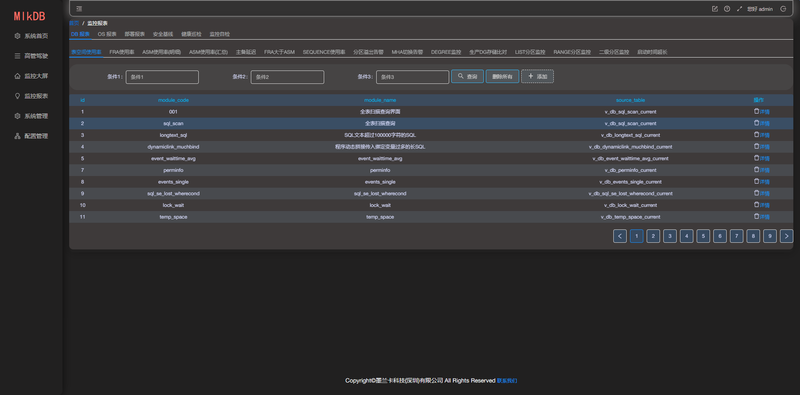Jump to page 5 in pagination
Viewport: 800px width, 395px height.
click(703, 236)
